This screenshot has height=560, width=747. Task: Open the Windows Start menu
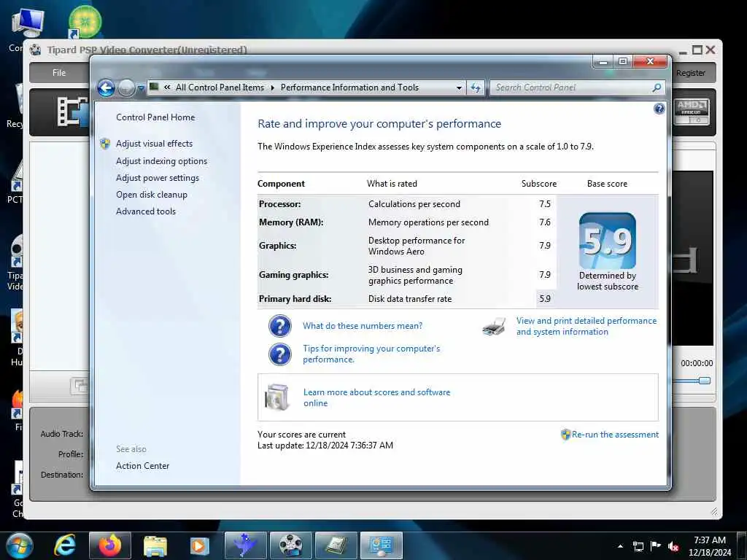pyautogui.click(x=20, y=545)
